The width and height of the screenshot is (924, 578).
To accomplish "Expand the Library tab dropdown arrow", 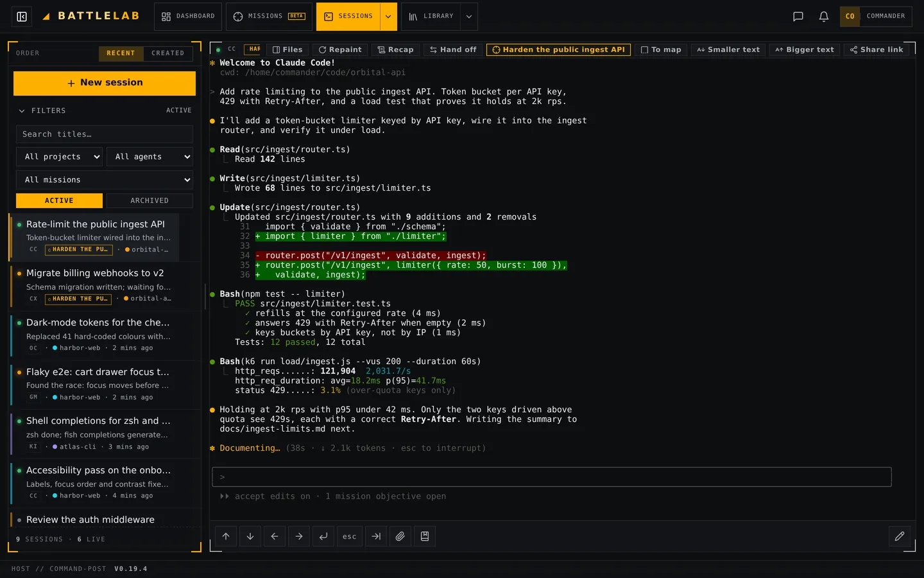I will [469, 17].
